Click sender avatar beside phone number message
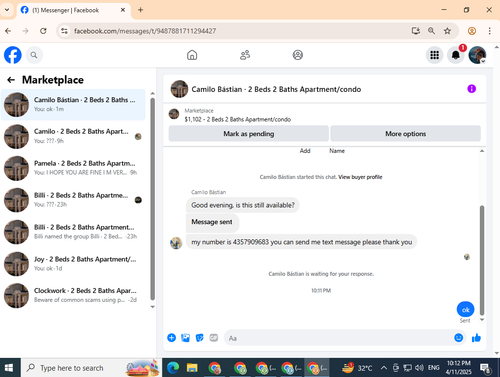Viewport: 500px width, 377px height. [x=176, y=243]
